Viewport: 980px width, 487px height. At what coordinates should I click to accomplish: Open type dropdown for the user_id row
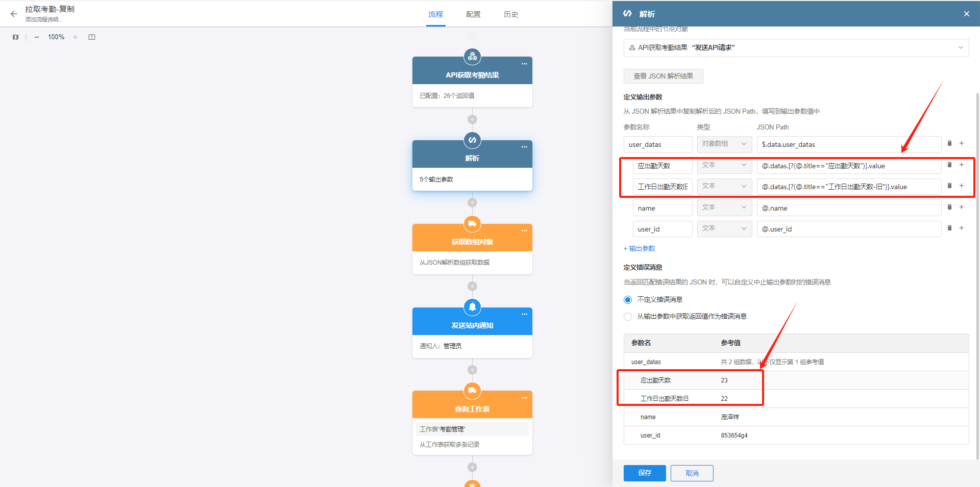tap(724, 229)
